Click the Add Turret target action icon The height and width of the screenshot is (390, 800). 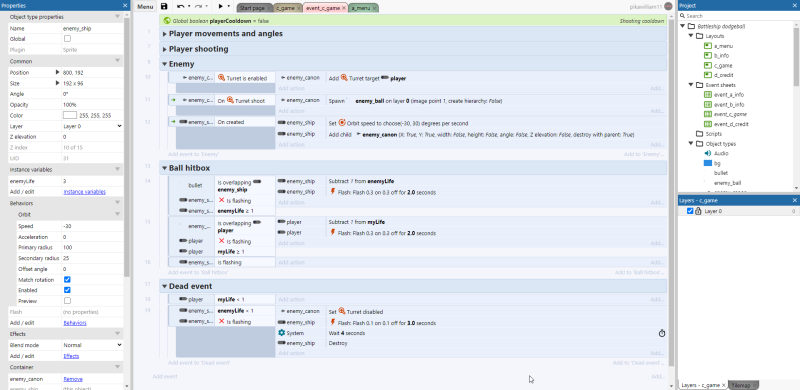pos(344,78)
